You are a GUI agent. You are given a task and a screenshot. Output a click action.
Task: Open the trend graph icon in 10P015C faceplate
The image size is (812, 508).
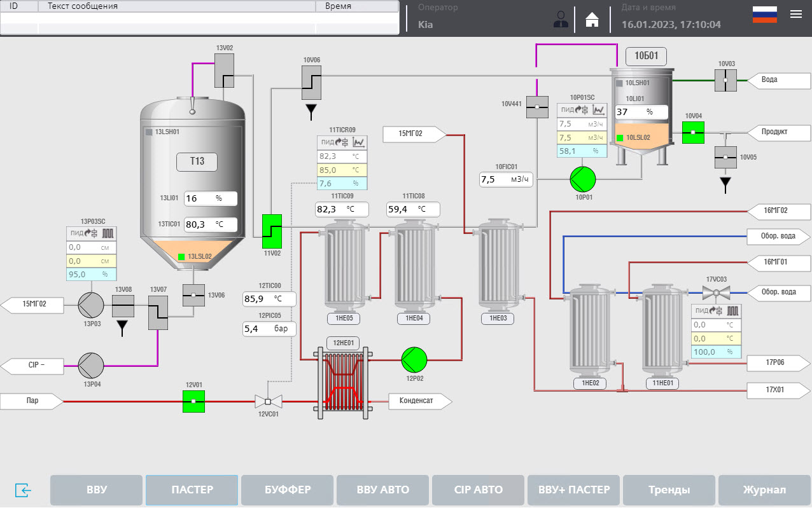tap(597, 111)
